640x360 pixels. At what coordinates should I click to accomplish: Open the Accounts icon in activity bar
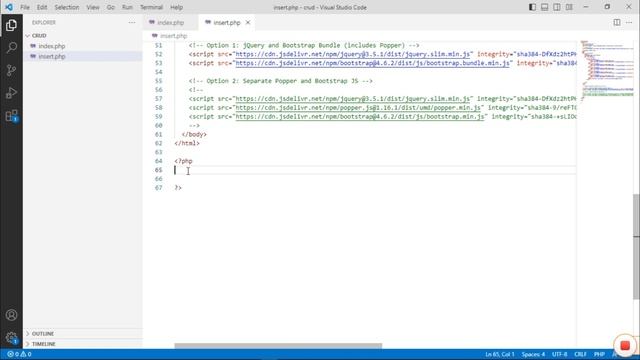[x=11, y=315]
